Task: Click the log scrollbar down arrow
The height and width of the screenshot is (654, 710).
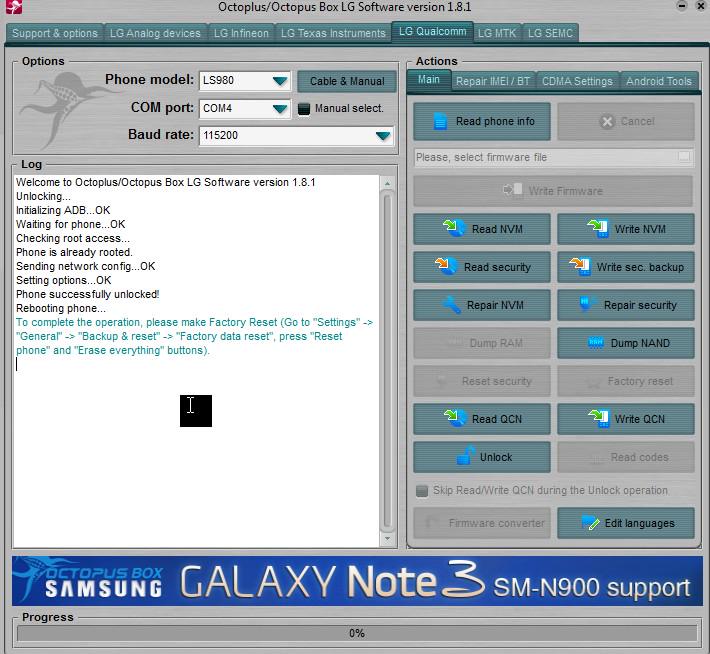Action: [387, 539]
